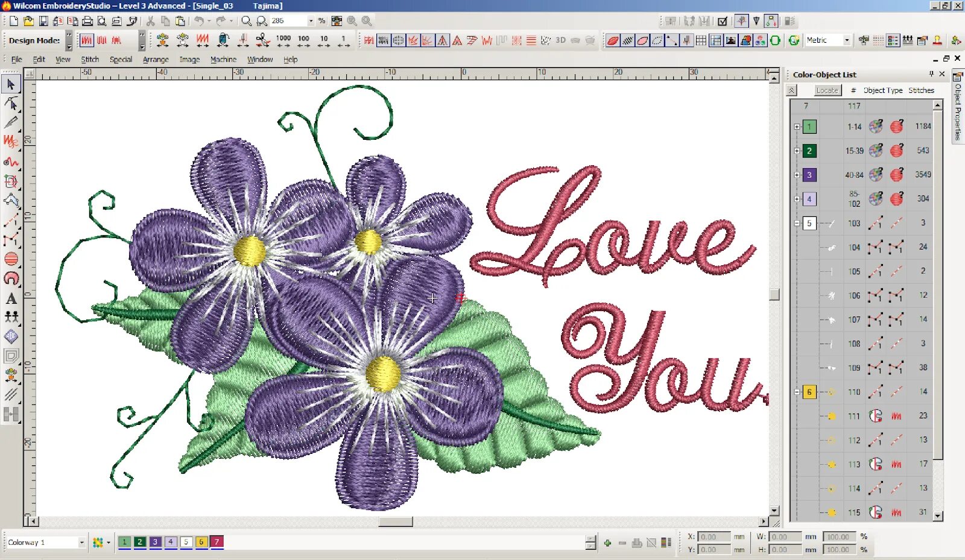The width and height of the screenshot is (965, 560).
Task: Select the black arrow Select Object tool
Action: point(11,84)
